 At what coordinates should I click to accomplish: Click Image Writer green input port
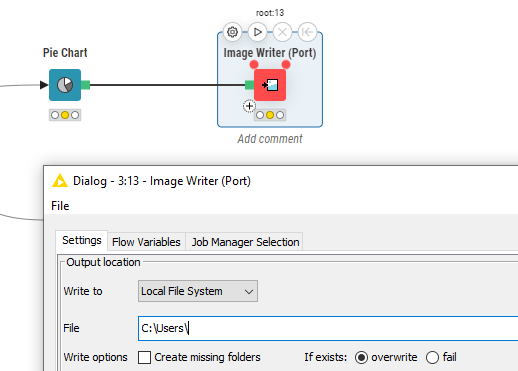249,85
